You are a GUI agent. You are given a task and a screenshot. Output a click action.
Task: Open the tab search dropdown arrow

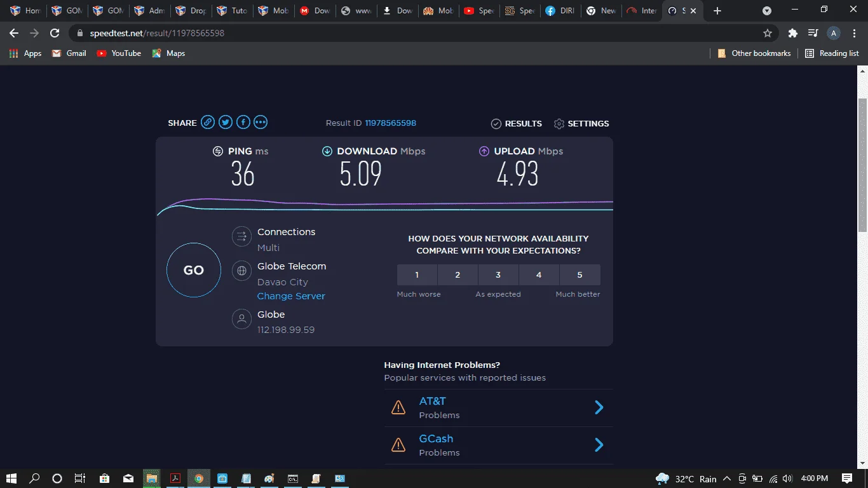tap(767, 11)
